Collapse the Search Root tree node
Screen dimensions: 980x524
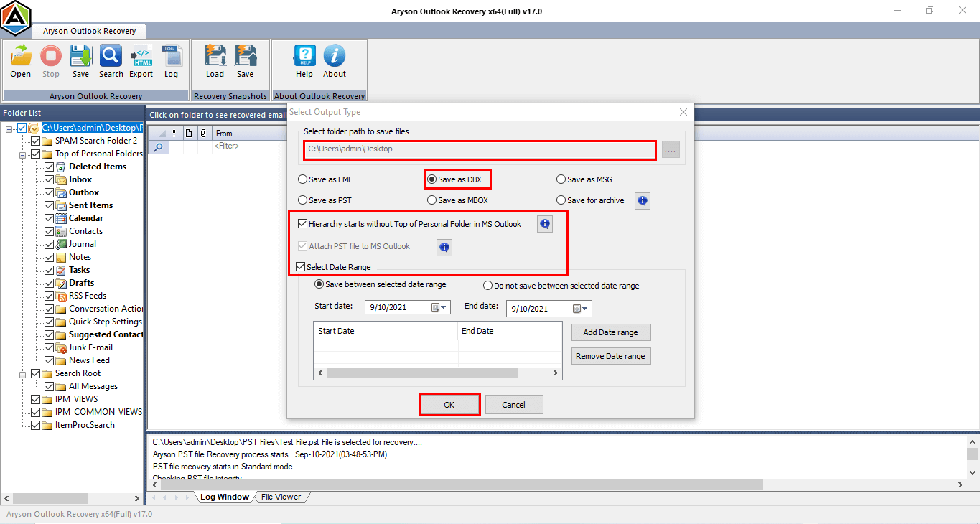coord(23,373)
